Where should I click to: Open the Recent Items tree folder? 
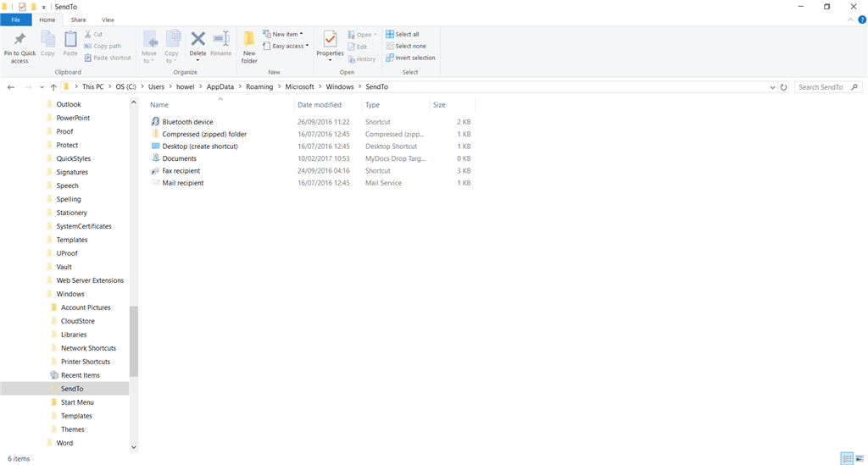tap(81, 375)
